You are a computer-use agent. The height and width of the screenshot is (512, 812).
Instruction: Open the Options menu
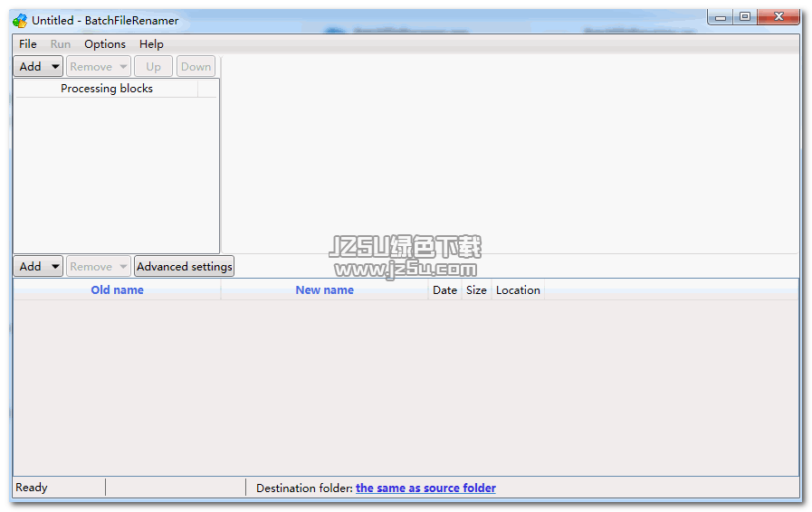pyautogui.click(x=105, y=44)
